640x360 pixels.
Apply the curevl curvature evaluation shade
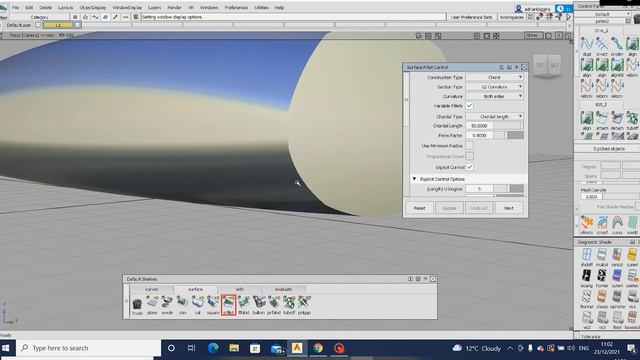coord(632,257)
